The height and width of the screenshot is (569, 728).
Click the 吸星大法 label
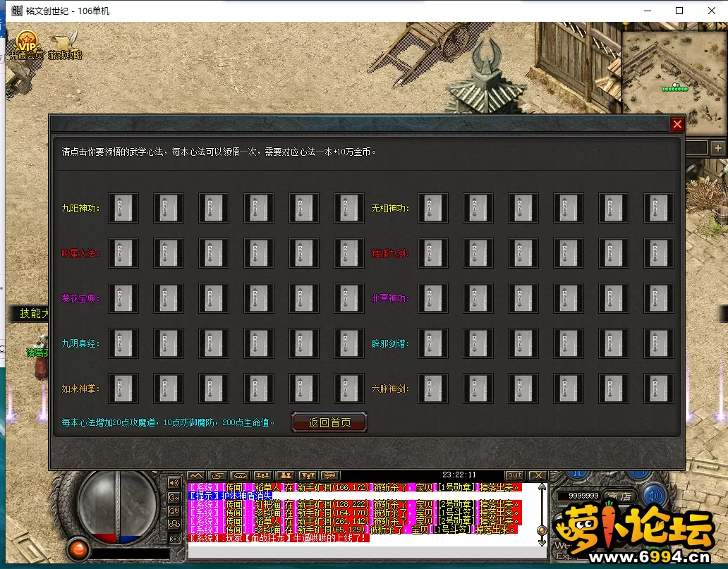coord(80,253)
